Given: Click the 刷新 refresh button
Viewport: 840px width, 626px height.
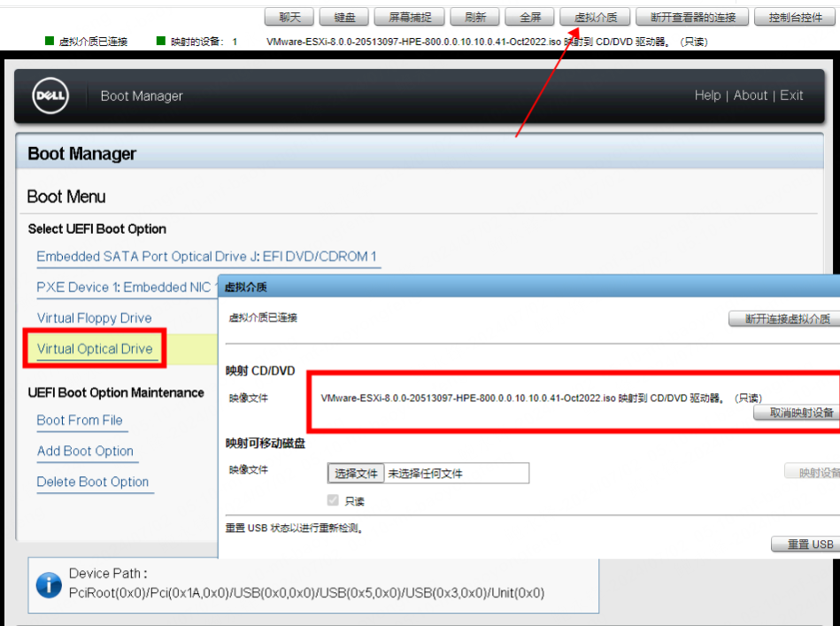Looking at the screenshot, I should 475,17.
